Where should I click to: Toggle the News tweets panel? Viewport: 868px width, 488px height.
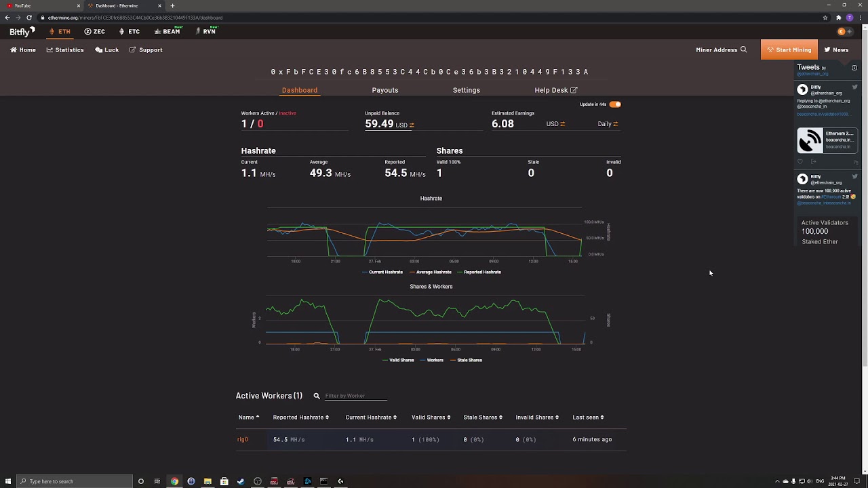(x=836, y=49)
